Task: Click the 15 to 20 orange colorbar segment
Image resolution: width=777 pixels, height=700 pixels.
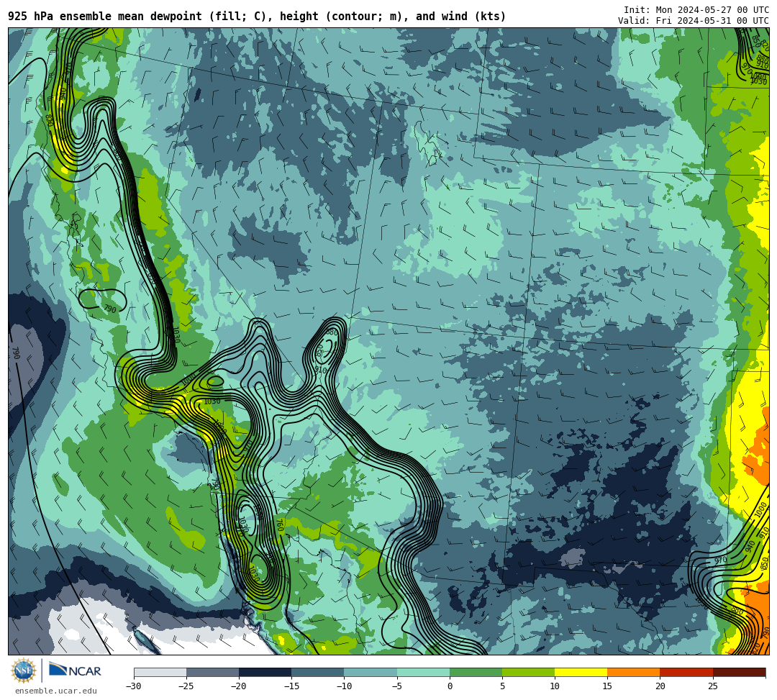Action: tap(634, 672)
